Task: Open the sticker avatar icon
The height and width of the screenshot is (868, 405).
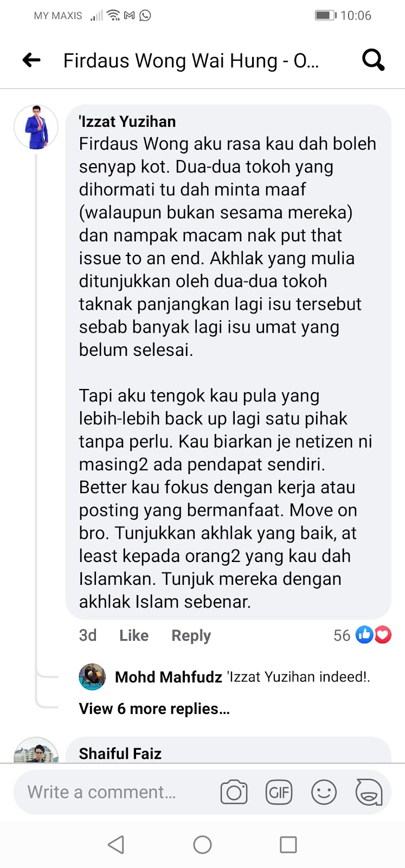Action: (x=369, y=793)
